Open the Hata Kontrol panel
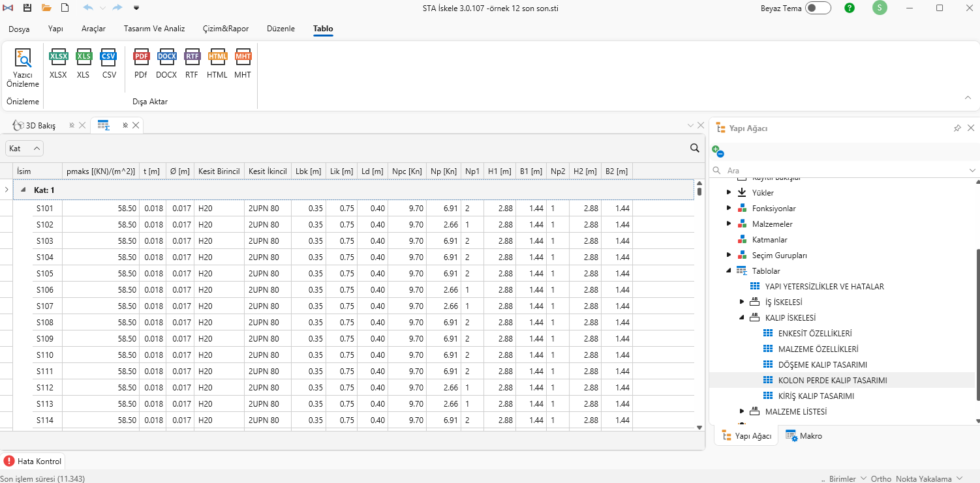The height and width of the screenshot is (483, 980). [x=33, y=461]
